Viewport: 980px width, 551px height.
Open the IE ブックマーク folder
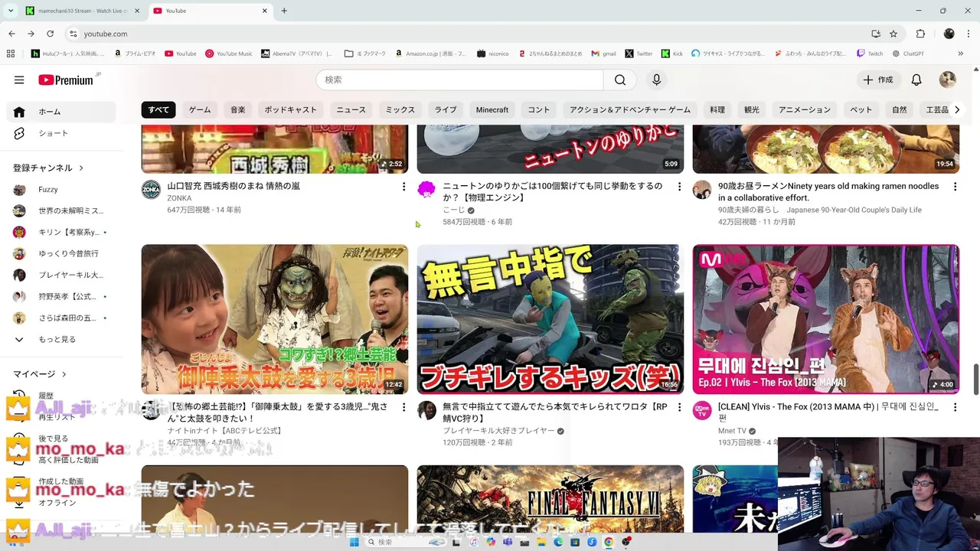point(365,54)
